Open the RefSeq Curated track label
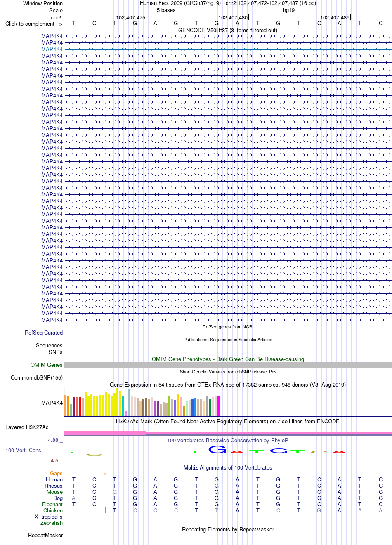This screenshot has height=545, width=392. point(44,333)
